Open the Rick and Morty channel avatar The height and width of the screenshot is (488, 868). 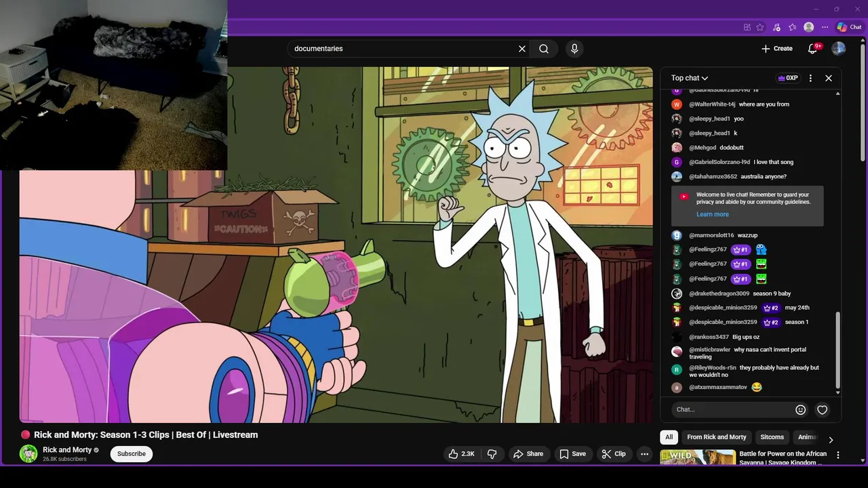[x=28, y=454]
